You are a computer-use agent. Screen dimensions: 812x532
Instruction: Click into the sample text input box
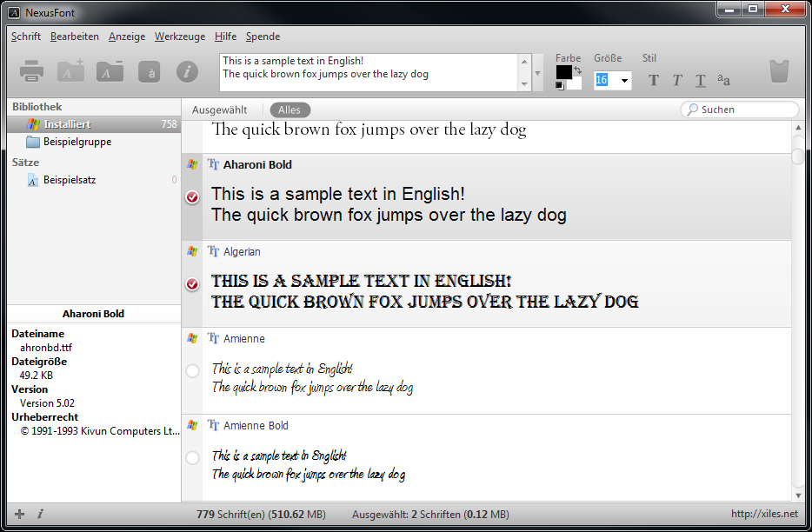tap(369, 72)
